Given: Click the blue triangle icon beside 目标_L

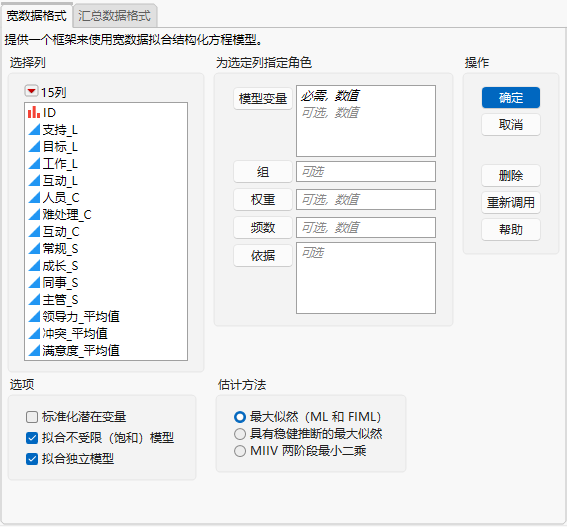Looking at the screenshot, I should point(34,146).
